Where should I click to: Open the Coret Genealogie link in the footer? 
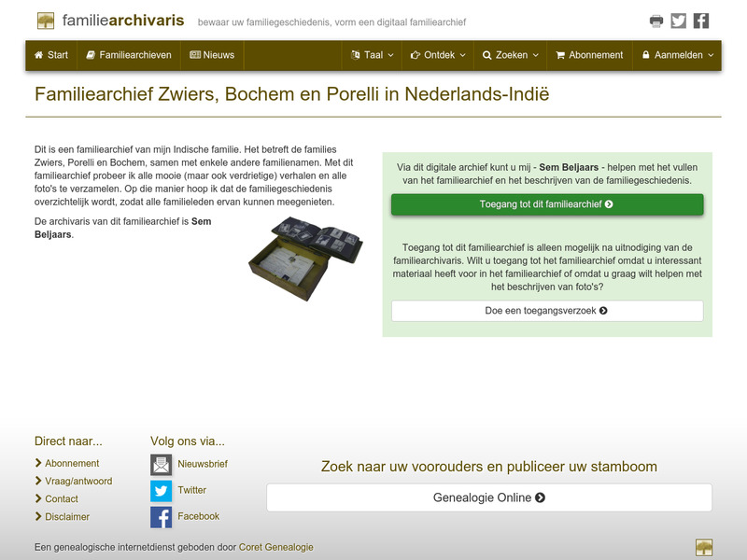tap(275, 548)
